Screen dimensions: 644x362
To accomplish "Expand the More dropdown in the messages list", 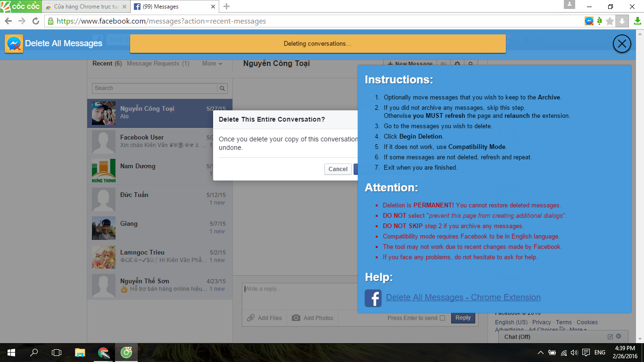I will [212, 64].
